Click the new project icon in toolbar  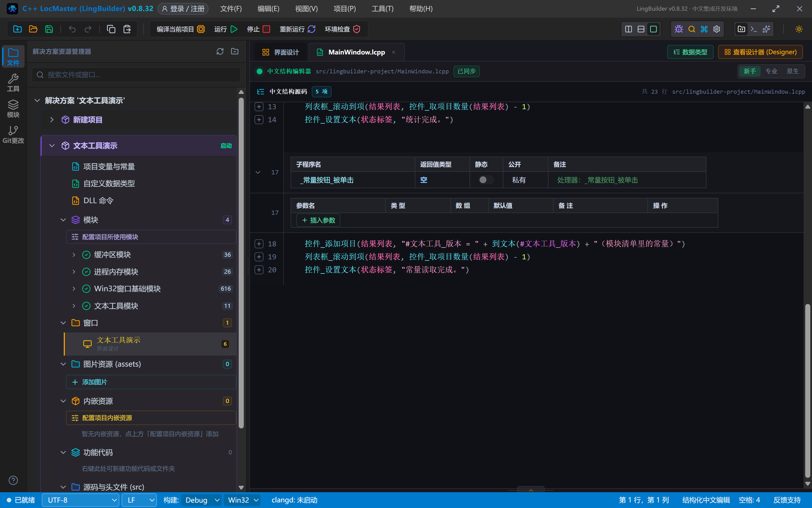[x=17, y=29]
